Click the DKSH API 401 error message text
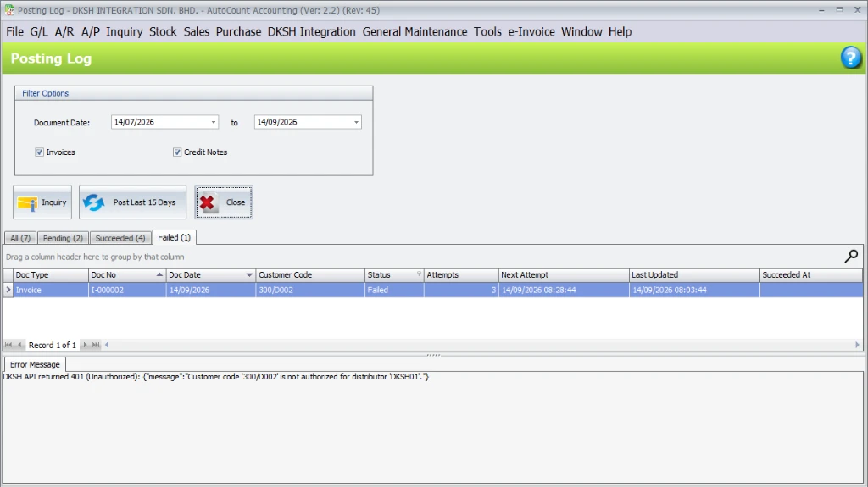Image resolution: width=868 pixels, height=487 pixels. pyautogui.click(x=216, y=377)
